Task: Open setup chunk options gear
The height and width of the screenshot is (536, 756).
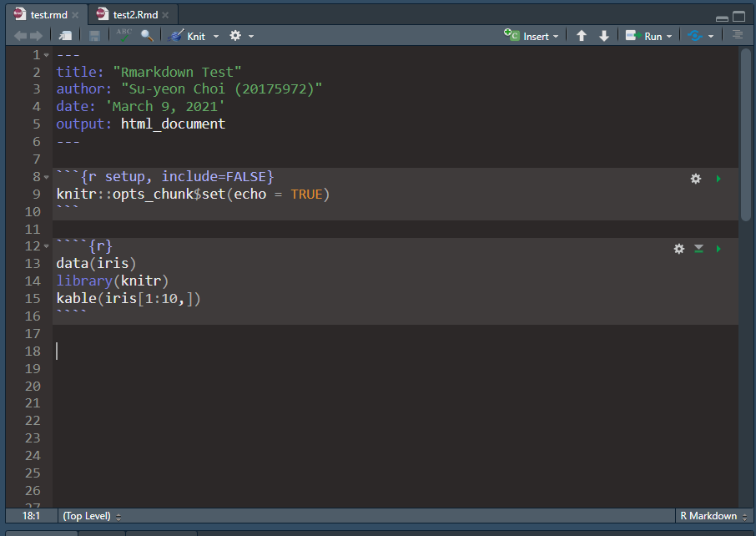Action: (696, 179)
